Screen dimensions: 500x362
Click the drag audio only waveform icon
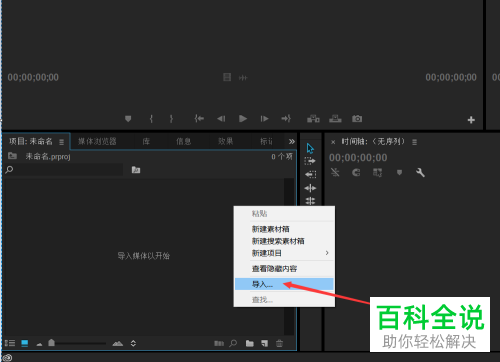click(243, 78)
